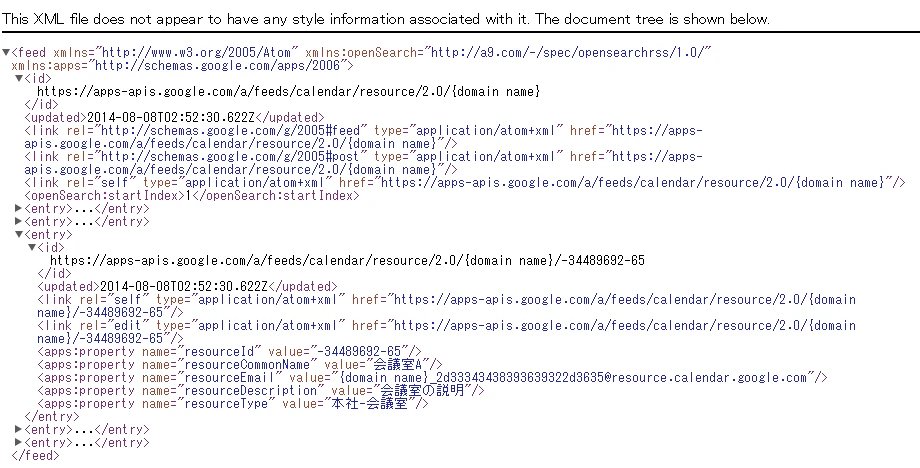This screenshot has width=920, height=468.
Task: Click the entry's link rel="edit" line
Action: point(447,332)
